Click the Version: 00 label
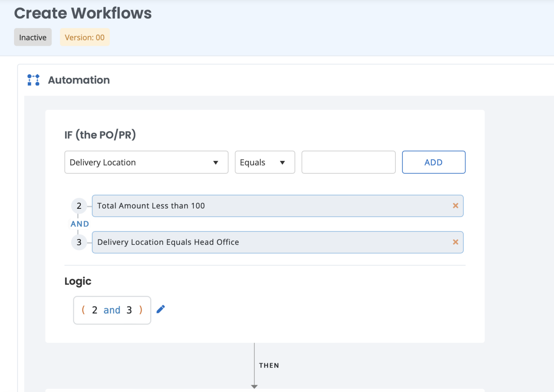This screenshot has width=554, height=392. click(x=85, y=37)
